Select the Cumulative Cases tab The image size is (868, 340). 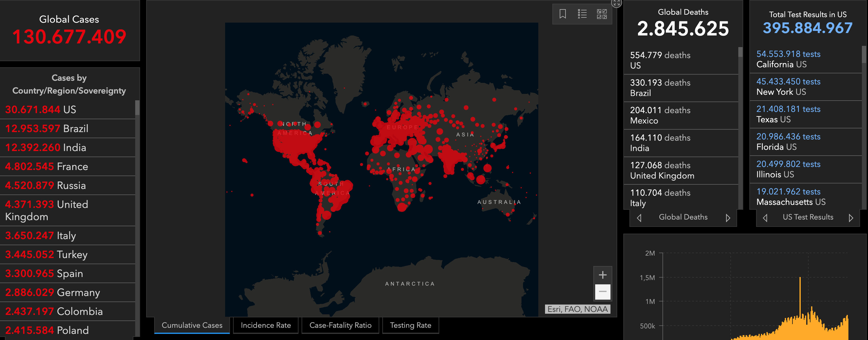point(192,325)
